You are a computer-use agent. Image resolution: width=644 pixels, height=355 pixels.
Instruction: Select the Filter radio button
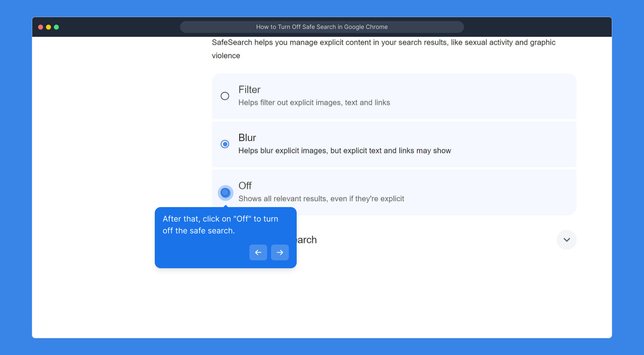225,96
